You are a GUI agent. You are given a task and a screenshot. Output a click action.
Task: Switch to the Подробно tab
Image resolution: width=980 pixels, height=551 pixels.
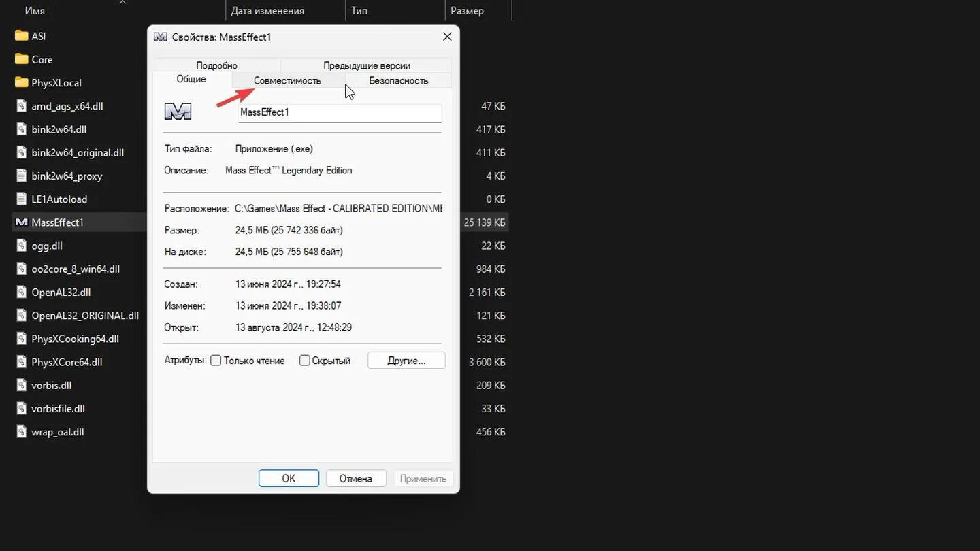(x=216, y=65)
